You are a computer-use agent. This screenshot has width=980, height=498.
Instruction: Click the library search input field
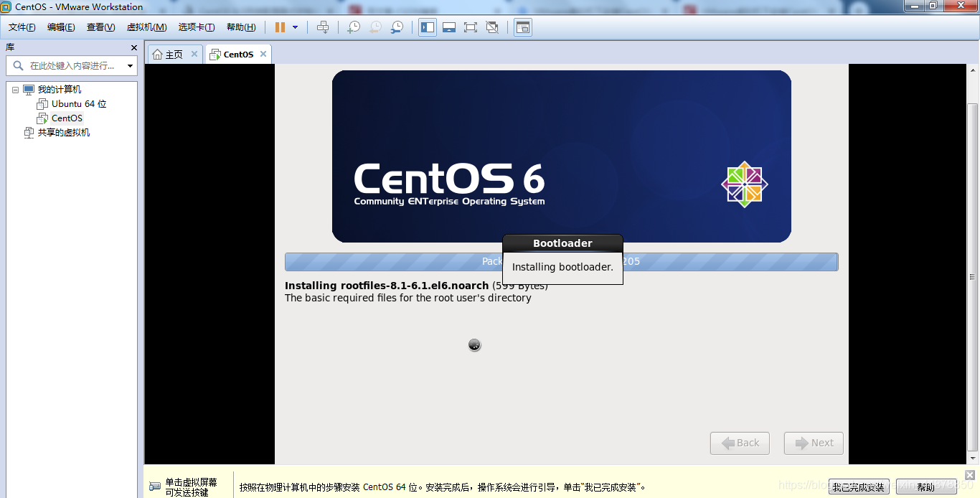pyautogui.click(x=72, y=65)
